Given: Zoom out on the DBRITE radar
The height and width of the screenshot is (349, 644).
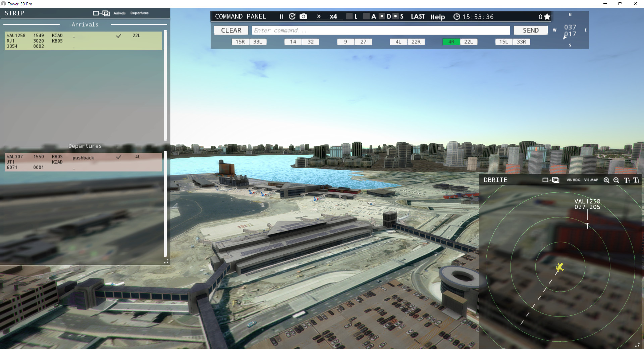Looking at the screenshot, I should [616, 180].
